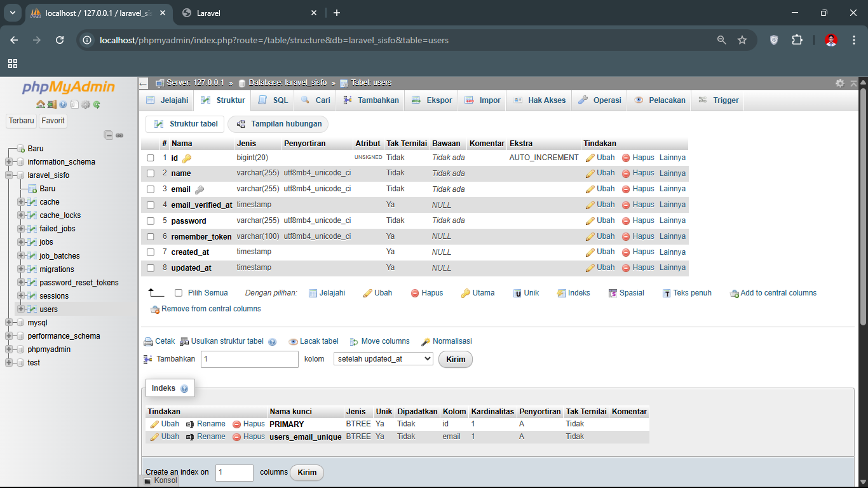Select the checkbox for password column
Viewport: 868px width, 488px height.
[x=151, y=221]
